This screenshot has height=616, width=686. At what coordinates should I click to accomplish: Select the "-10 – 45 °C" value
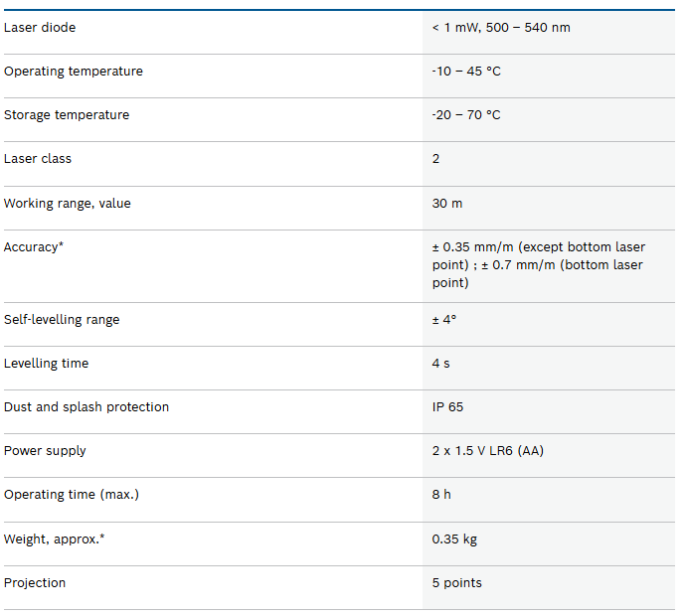(x=466, y=72)
